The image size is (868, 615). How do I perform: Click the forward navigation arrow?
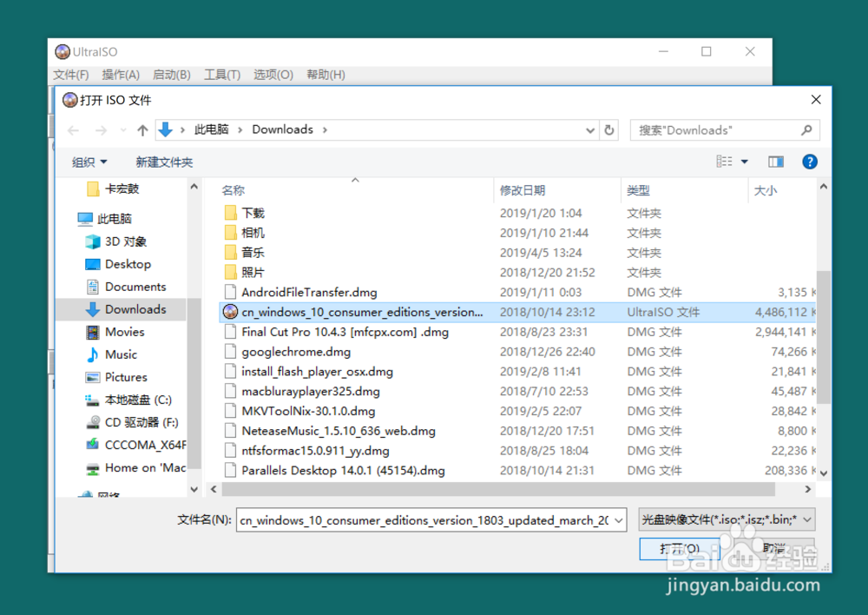101,130
